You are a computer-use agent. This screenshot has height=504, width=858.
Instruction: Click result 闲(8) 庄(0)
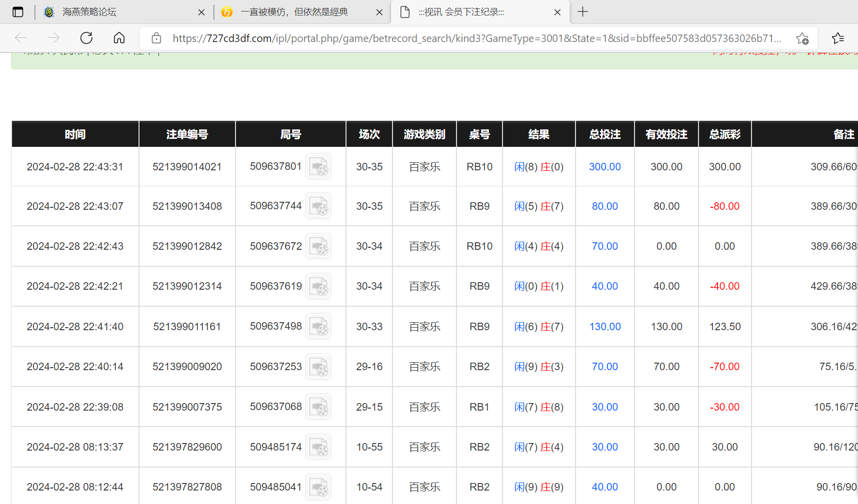(539, 167)
